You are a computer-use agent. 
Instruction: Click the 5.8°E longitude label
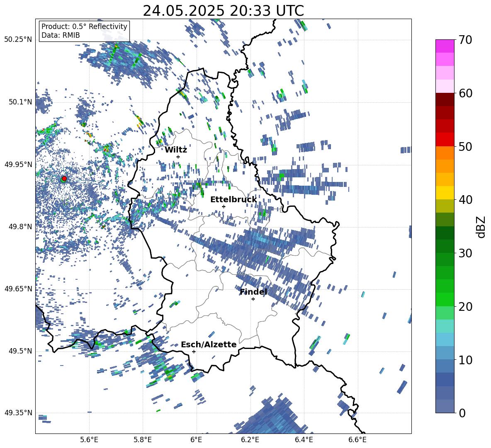[143, 440]
